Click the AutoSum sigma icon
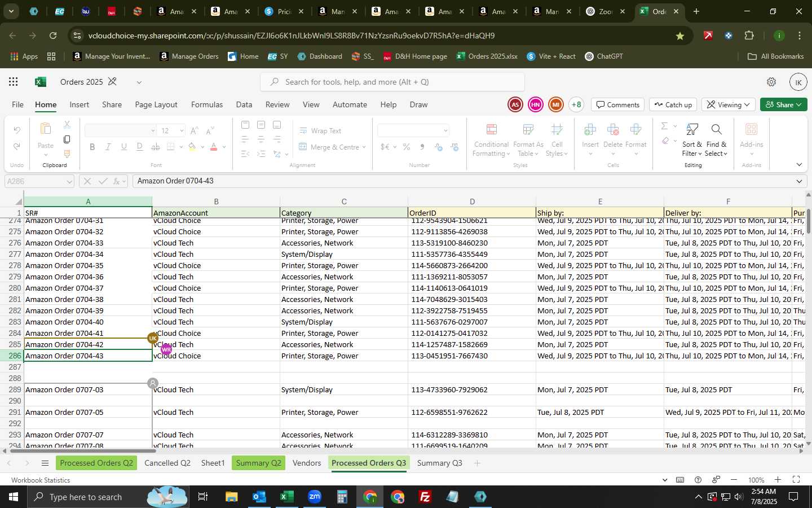Screen dimensions: 812x508 coord(664,126)
